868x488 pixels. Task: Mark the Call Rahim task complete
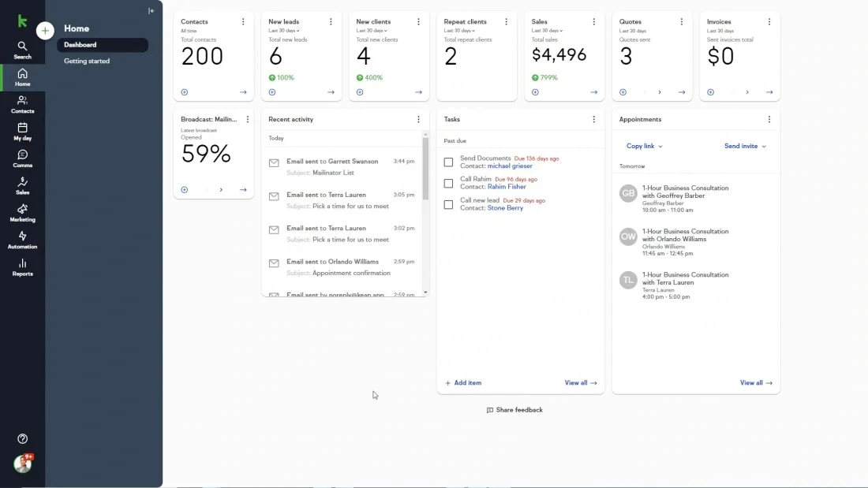point(448,182)
